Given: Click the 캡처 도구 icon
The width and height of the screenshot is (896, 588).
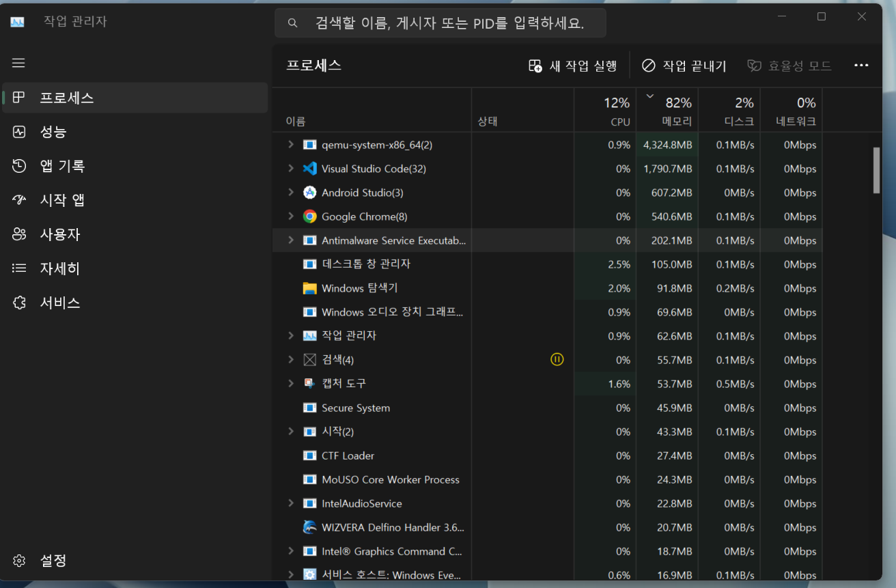Looking at the screenshot, I should [x=310, y=384].
